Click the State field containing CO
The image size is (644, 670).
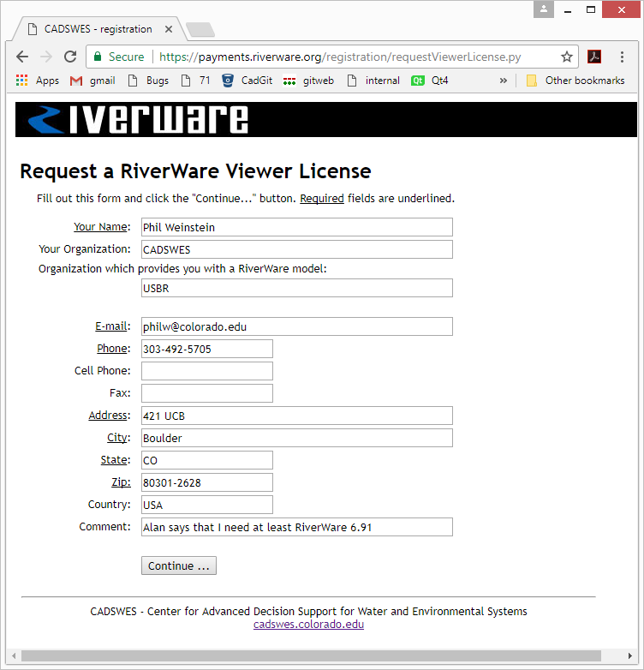point(207,460)
